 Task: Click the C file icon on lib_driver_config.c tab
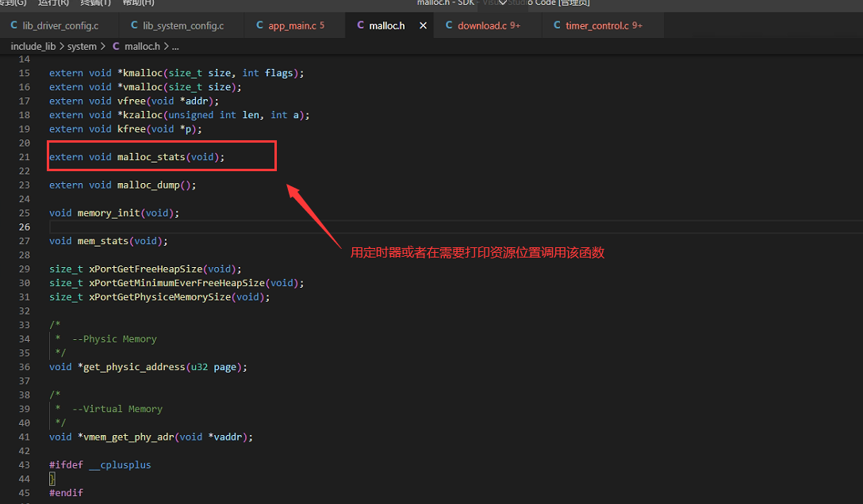tap(14, 25)
